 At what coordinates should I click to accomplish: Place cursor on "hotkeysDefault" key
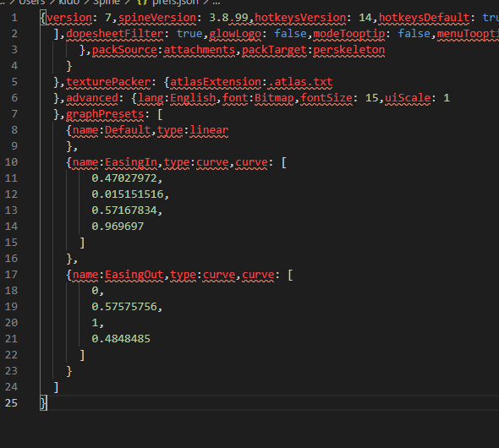point(425,18)
